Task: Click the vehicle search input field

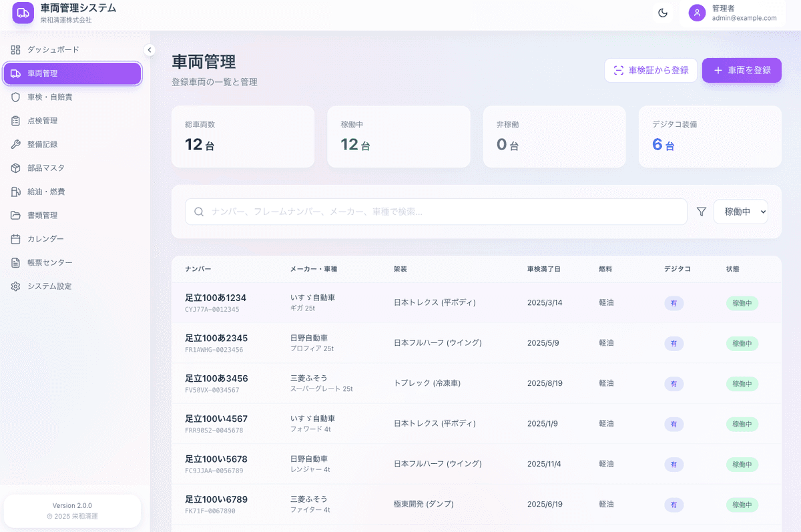Action: coord(441,212)
